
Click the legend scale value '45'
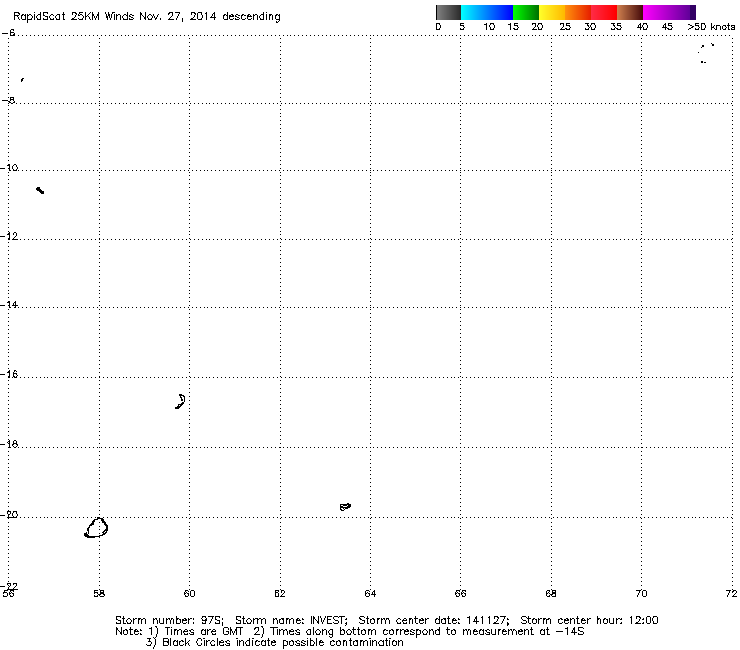click(x=667, y=27)
